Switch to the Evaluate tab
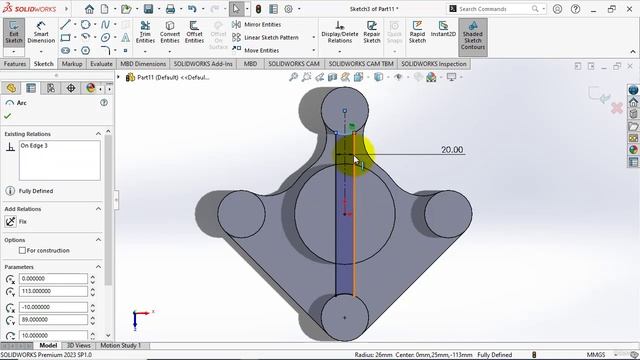Viewport: 640px width, 360px height. (x=101, y=64)
